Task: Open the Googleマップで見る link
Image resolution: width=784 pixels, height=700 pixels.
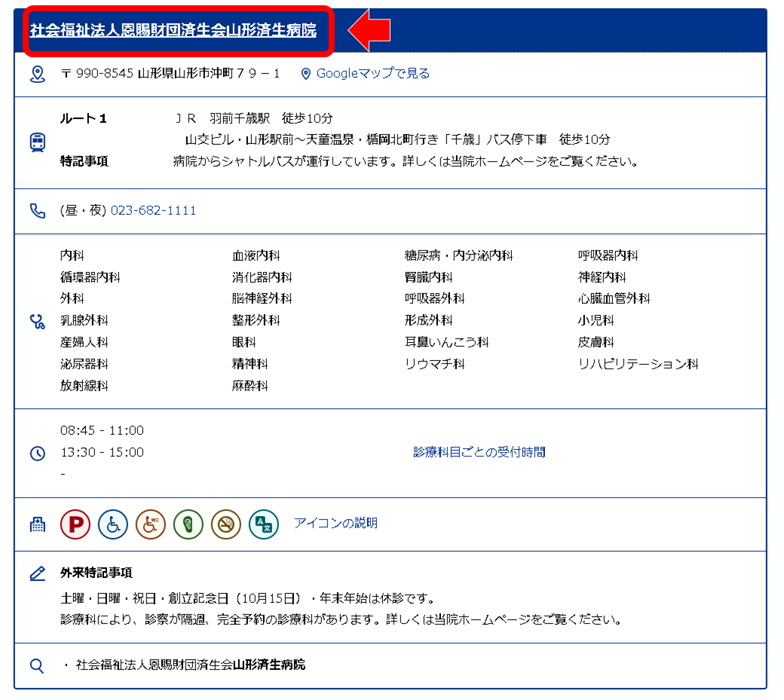Action: tap(373, 73)
